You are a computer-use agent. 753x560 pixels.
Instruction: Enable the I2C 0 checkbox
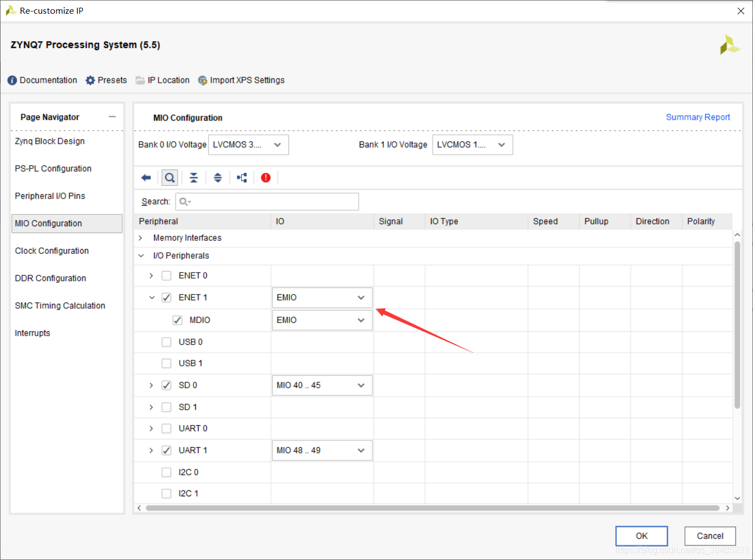click(x=167, y=472)
